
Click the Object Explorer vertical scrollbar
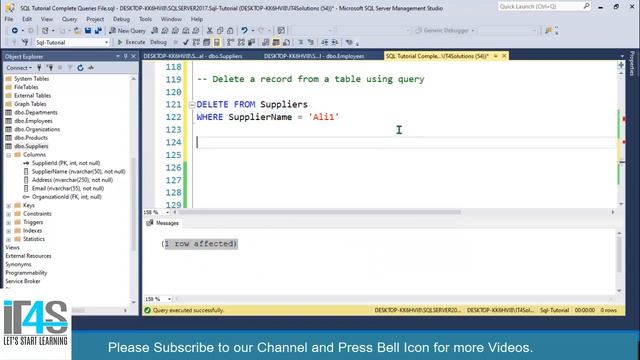pos(133,204)
